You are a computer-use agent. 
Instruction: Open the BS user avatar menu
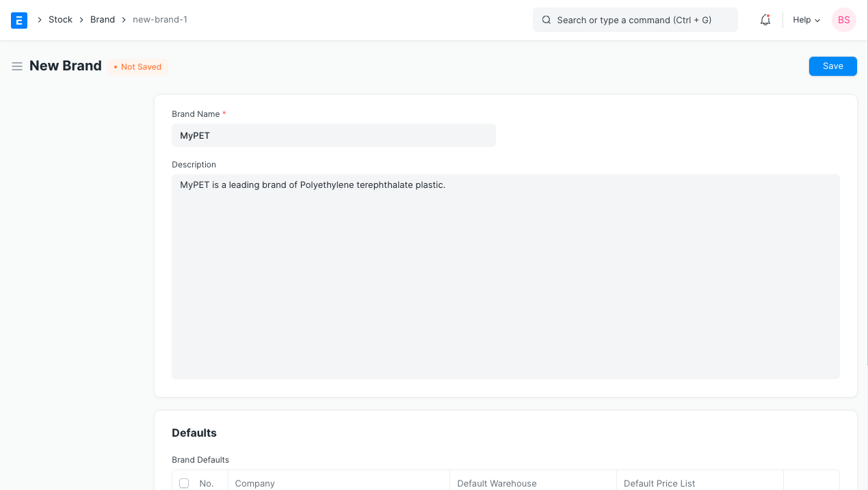click(843, 20)
